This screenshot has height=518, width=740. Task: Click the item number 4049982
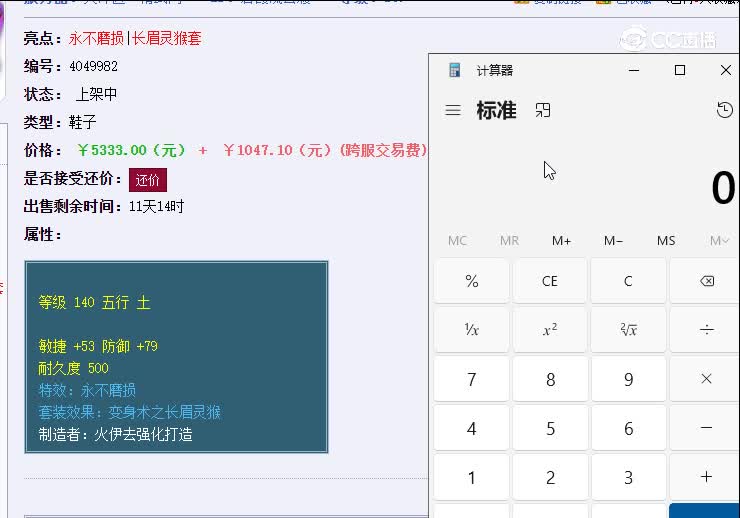click(x=93, y=66)
